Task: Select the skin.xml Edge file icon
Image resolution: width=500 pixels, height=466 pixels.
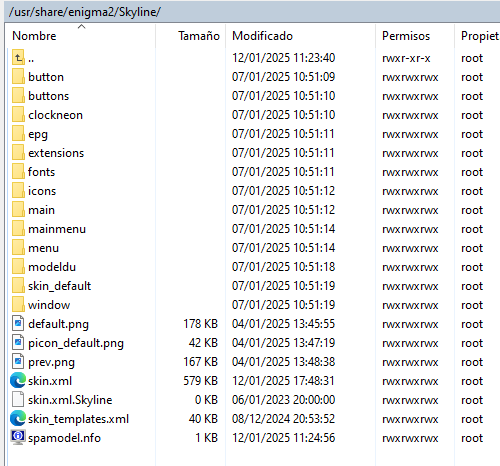Action: pos(18,380)
